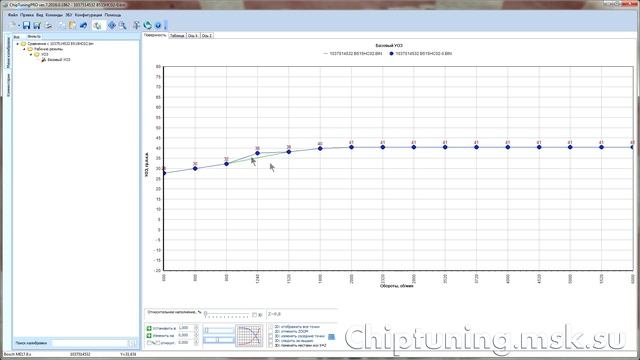Click the blank new document toolbar icon
Screen dimensions: 640x360
click(x=62, y=25)
